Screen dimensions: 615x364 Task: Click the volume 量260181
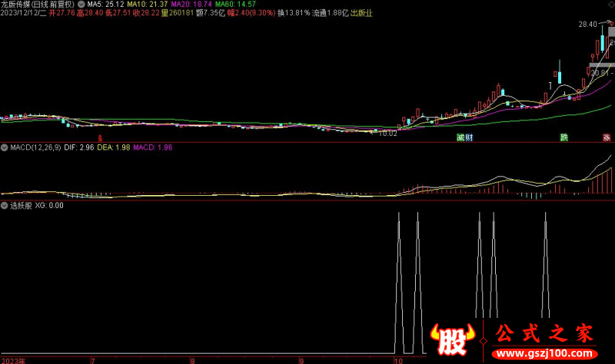[x=178, y=13]
